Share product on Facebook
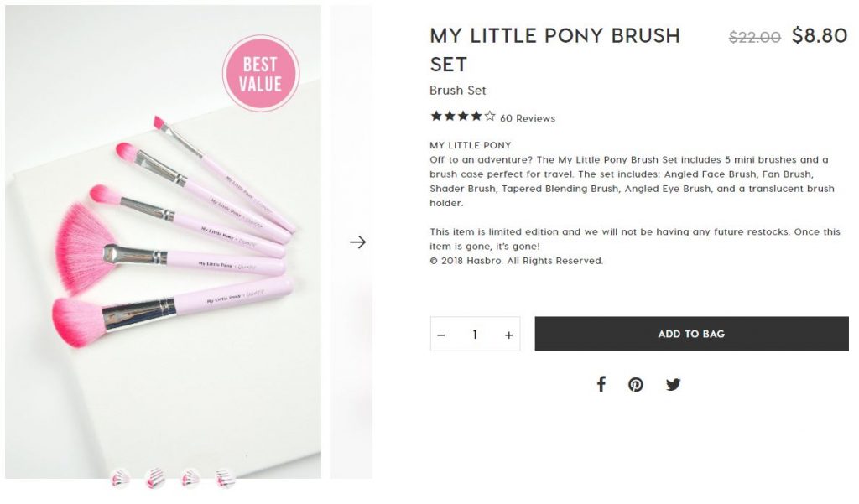Viewport: 859px width, 504px height. [x=601, y=385]
